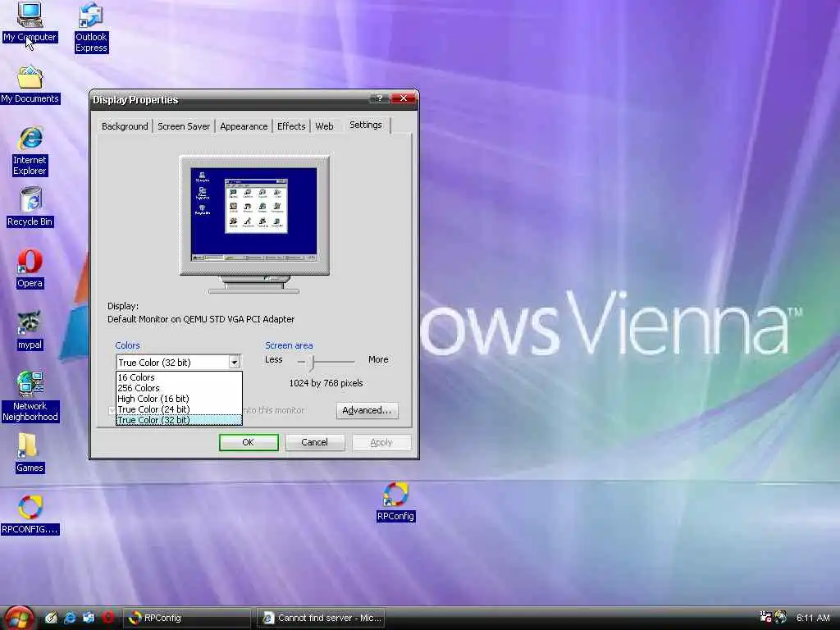This screenshot has width=840, height=630.
Task: Collapse the Colors dropdown arrow
Action: [x=234, y=363]
